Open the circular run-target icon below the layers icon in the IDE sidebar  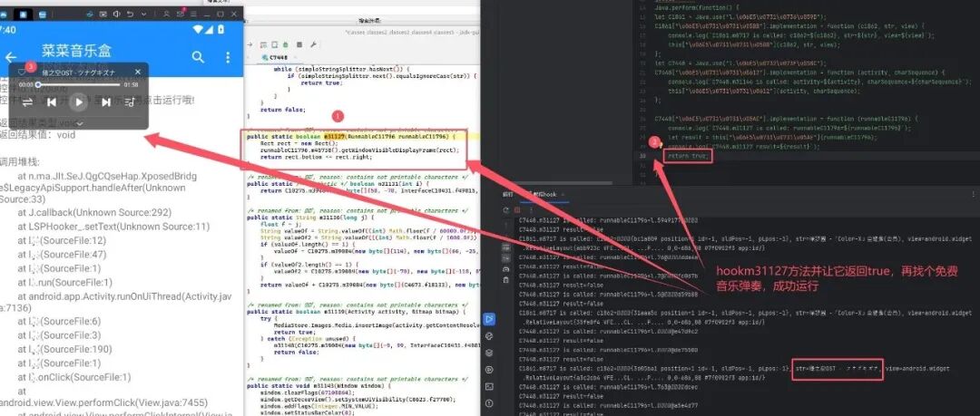click(489, 370)
